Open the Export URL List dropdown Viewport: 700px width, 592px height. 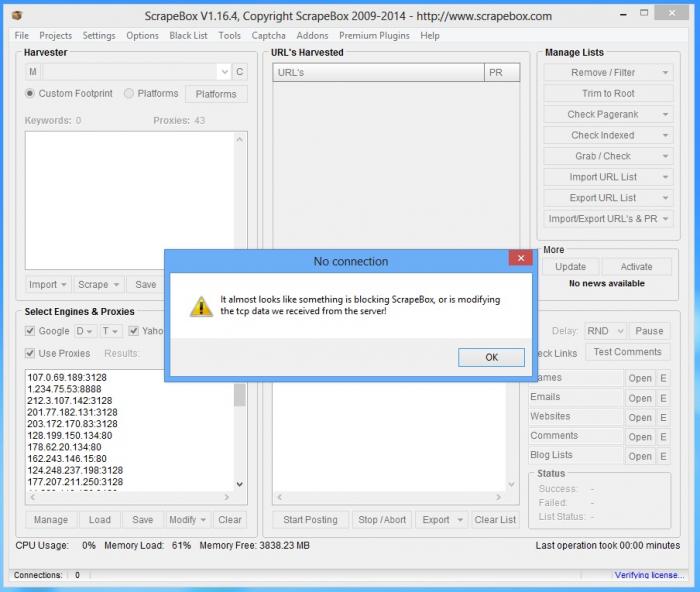click(608, 198)
